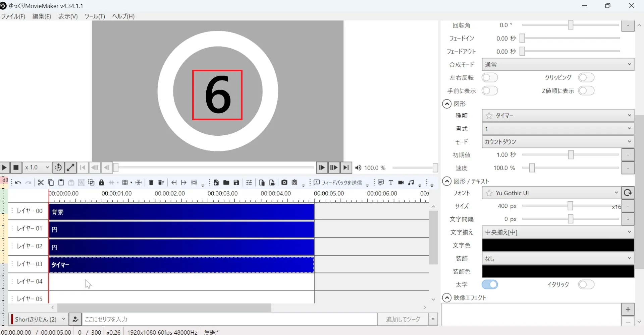Image resolution: width=644 pixels, height=335 pixels.
Task: Click the フィードバックを送信 button
Action: pos(338,183)
